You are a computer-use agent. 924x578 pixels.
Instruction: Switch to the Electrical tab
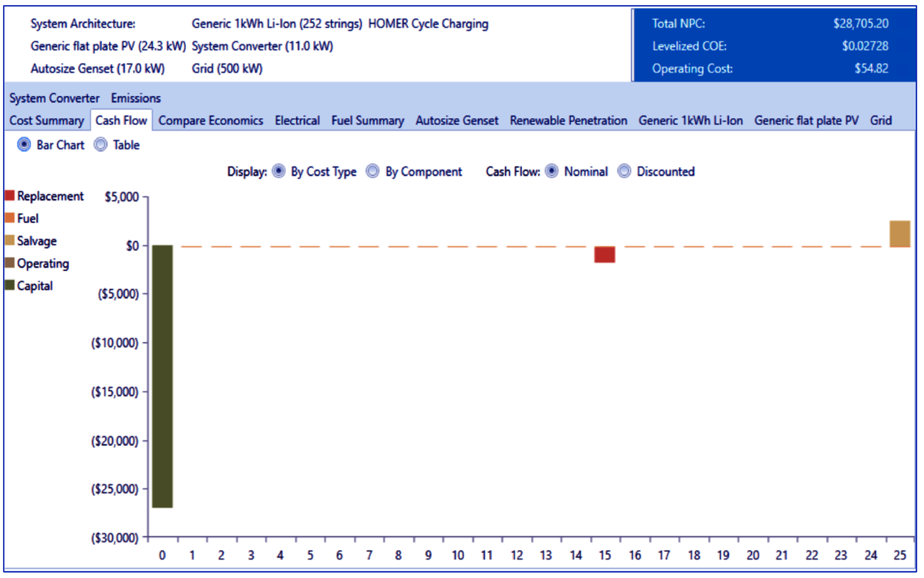click(x=297, y=121)
